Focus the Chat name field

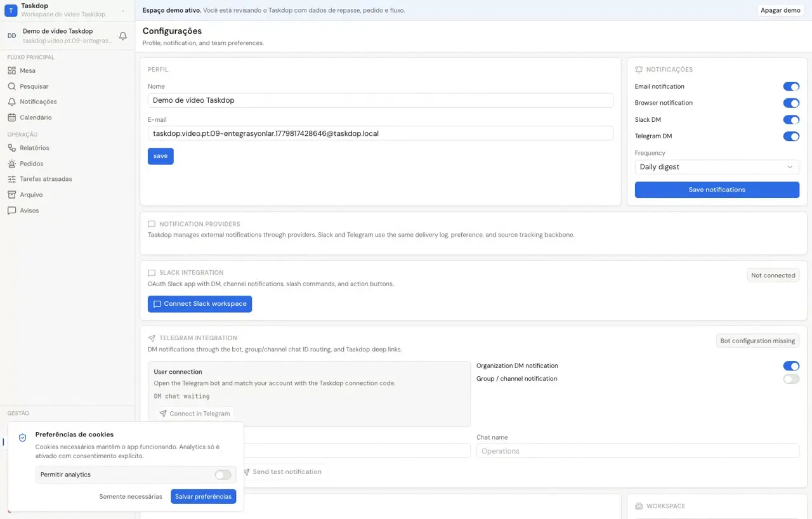pos(638,451)
